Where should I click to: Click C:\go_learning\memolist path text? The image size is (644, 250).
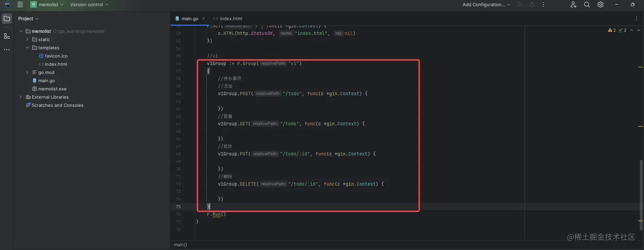(x=79, y=31)
